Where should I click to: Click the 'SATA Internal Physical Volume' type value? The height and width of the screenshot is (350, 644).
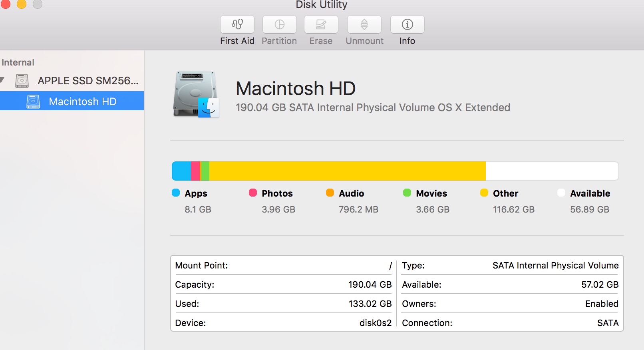coord(555,265)
